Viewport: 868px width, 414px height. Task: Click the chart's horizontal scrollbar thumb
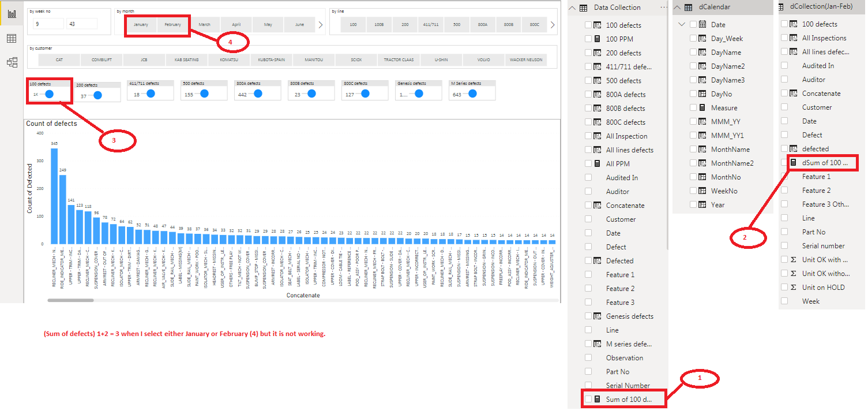pyautogui.click(x=70, y=300)
